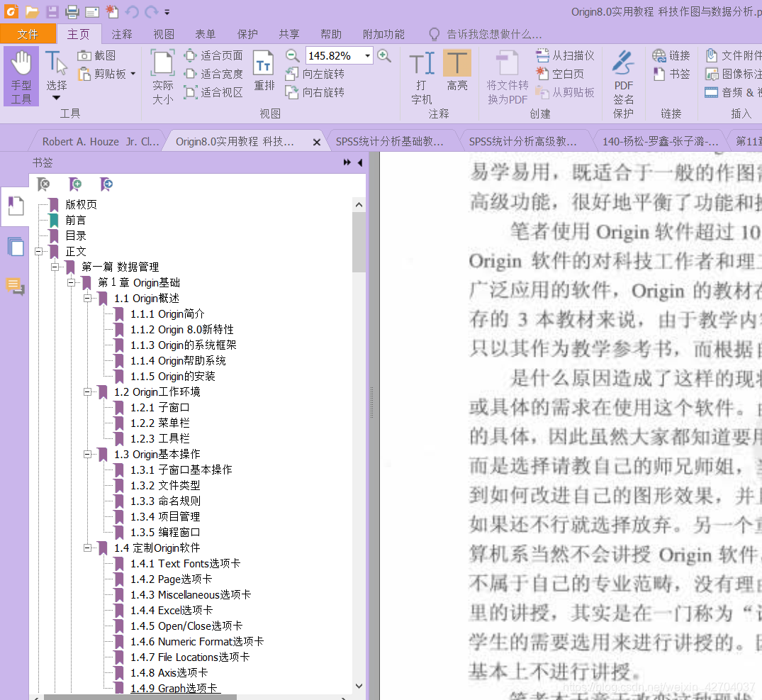Rotate view right (向右旋转)
The image size is (762, 700).
point(315,92)
